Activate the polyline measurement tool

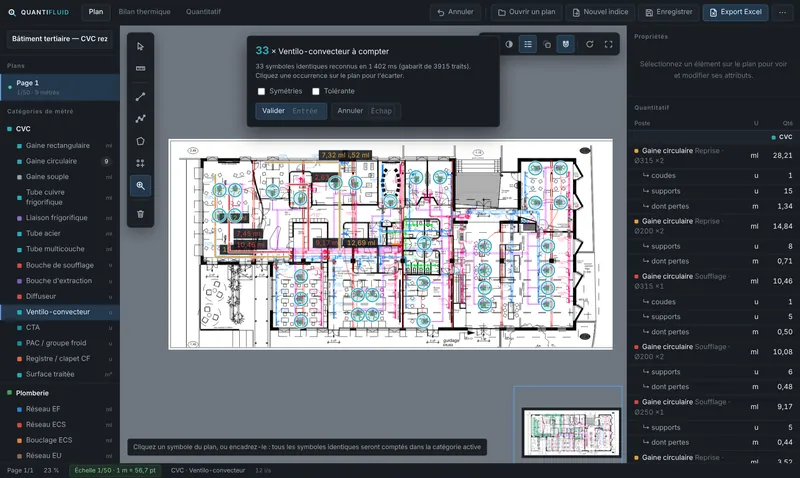pyautogui.click(x=140, y=118)
